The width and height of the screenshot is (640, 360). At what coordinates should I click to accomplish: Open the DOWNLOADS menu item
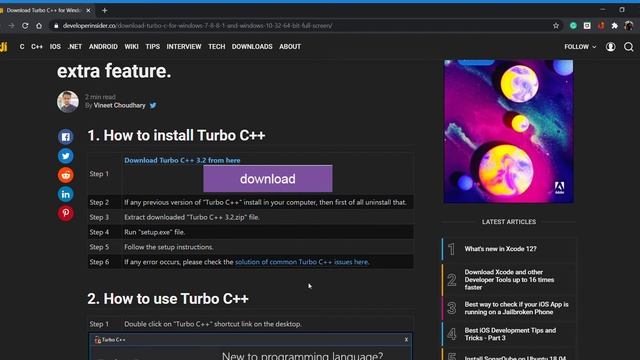coord(252,47)
